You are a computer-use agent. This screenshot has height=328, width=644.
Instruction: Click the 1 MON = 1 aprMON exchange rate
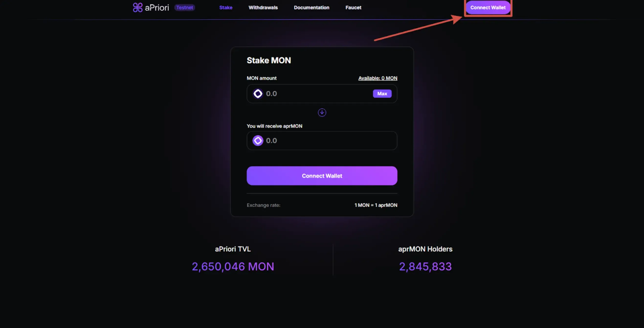376,205
